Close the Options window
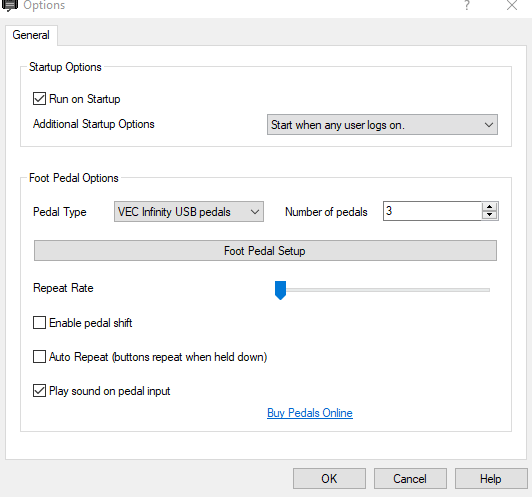Screen dimensions: 532x497 pos(512,5)
